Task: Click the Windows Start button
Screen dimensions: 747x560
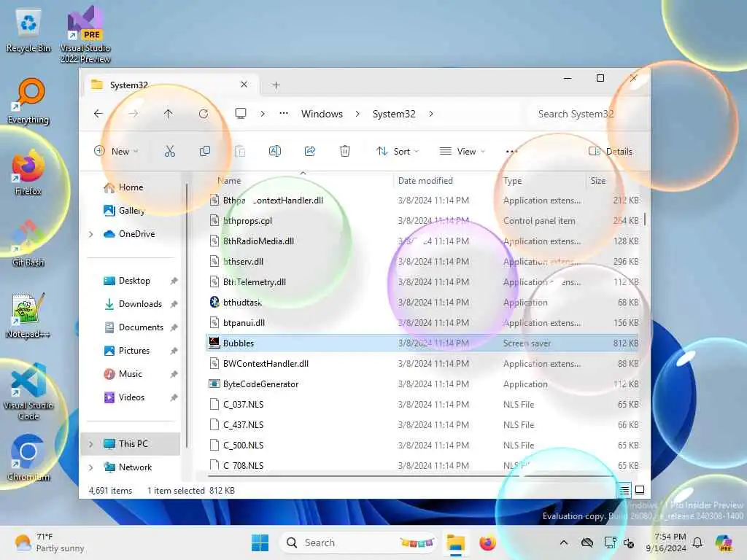Action: click(x=260, y=542)
